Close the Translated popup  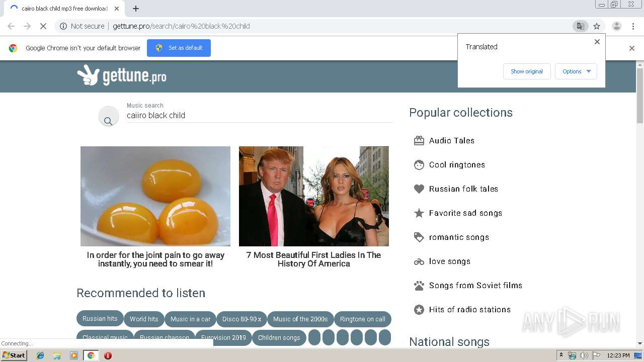tap(597, 42)
